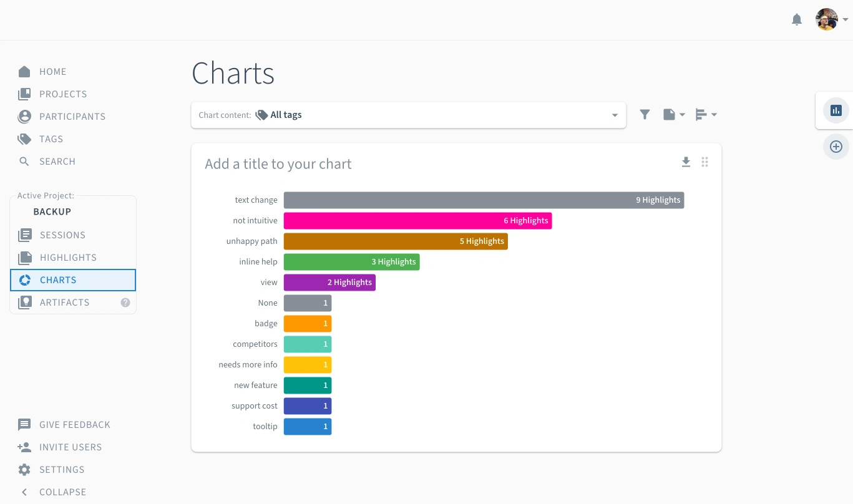853x504 pixels.
Task: Click the "text change" label
Action: pyautogui.click(x=256, y=200)
